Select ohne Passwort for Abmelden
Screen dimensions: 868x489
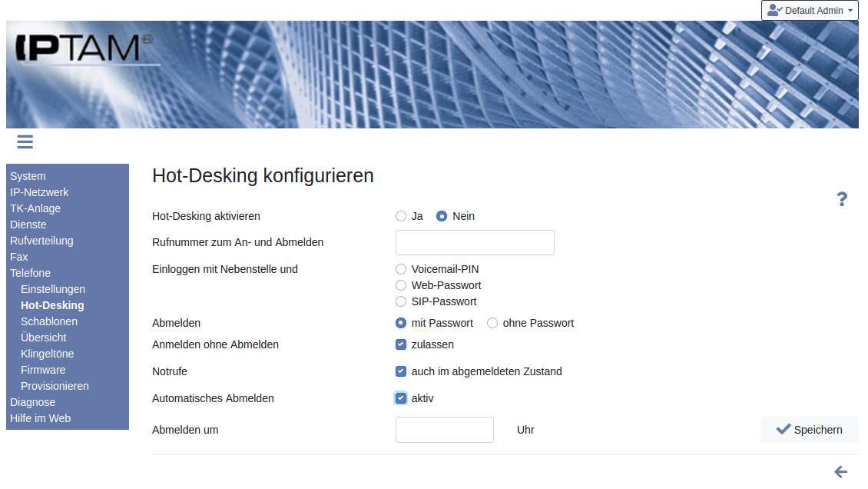[492, 323]
